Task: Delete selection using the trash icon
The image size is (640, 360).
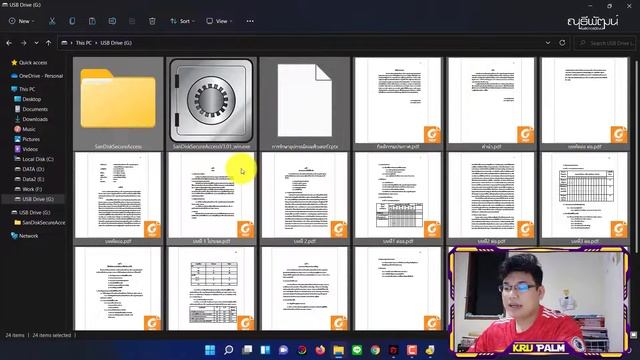Action: pos(152,21)
